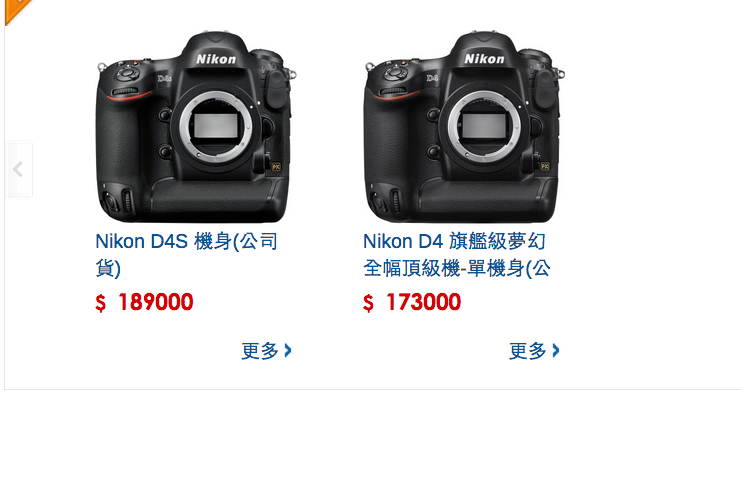This screenshot has height=480, width=741.
Task: Open the Nikon D4S camera product image
Action: pyautogui.click(x=196, y=127)
